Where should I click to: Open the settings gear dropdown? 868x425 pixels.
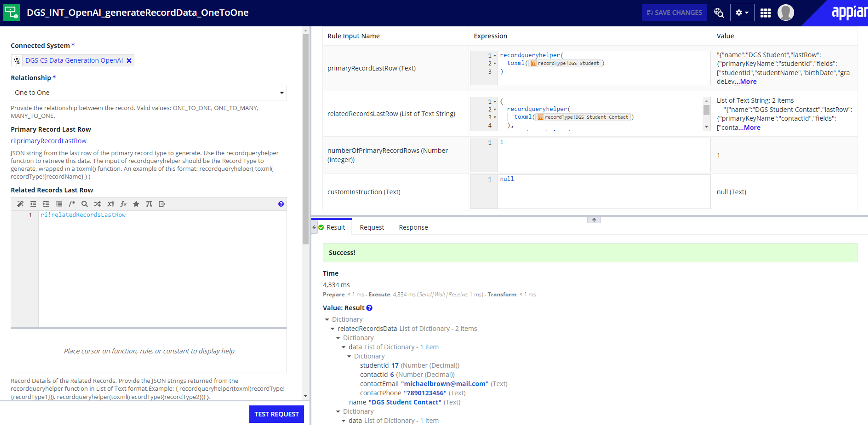[742, 12]
